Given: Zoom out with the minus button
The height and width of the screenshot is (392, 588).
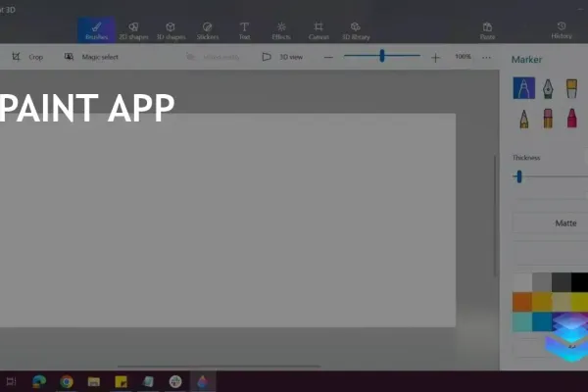Looking at the screenshot, I should [328, 57].
